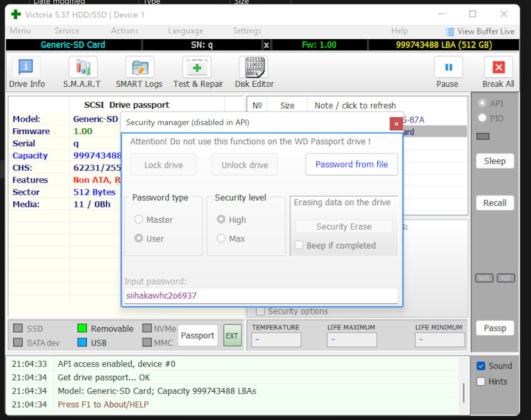Image resolution: width=531 pixels, height=420 pixels.
Task: Select the API mode radio button
Action: click(482, 103)
